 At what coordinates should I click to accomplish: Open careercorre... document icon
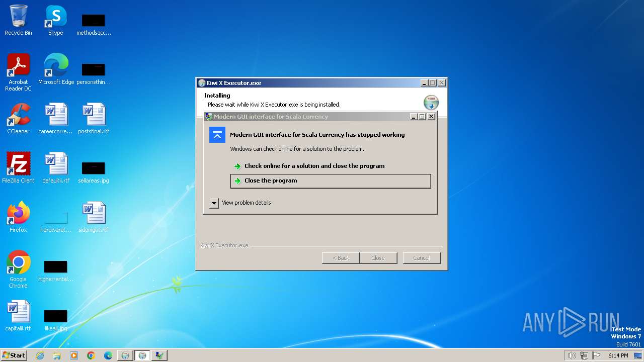pyautogui.click(x=56, y=119)
